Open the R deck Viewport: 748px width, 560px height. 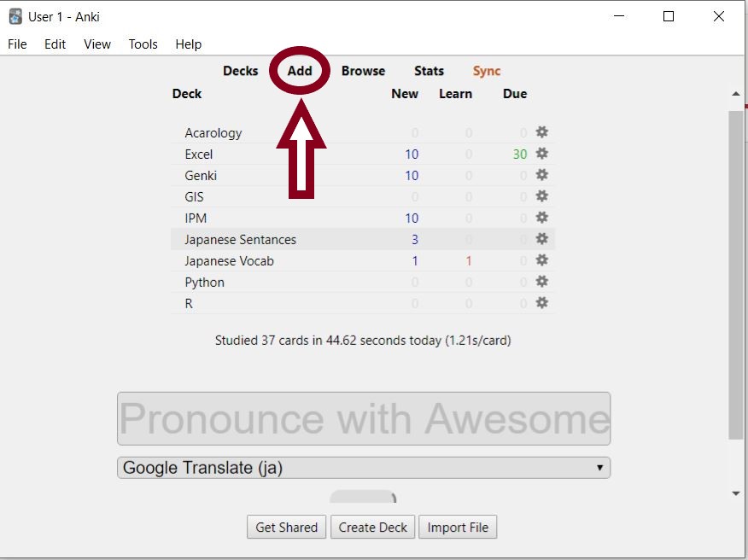point(189,303)
